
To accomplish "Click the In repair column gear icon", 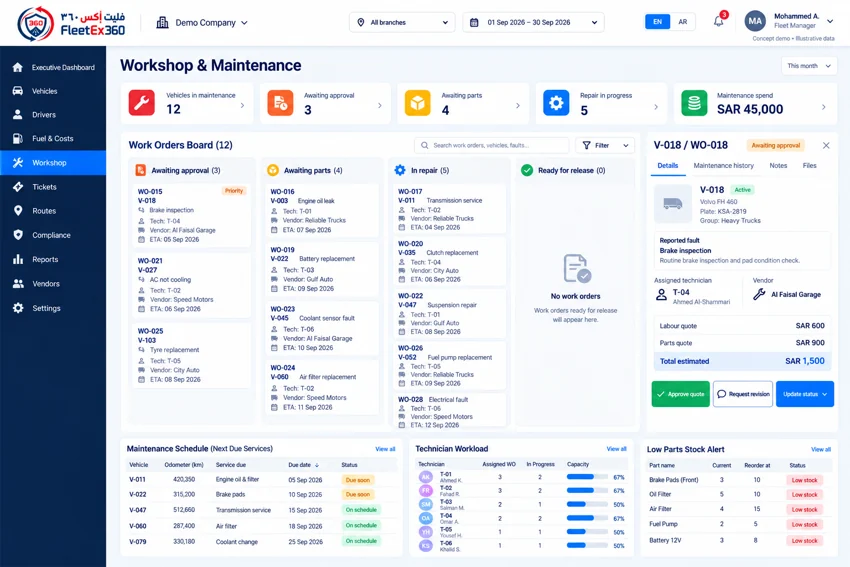I will (x=400, y=170).
